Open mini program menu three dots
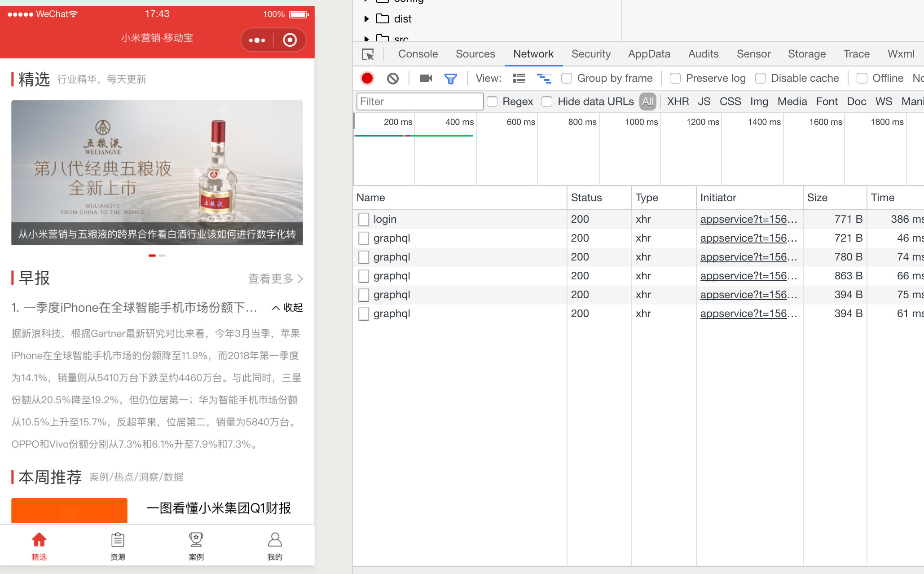 point(257,40)
